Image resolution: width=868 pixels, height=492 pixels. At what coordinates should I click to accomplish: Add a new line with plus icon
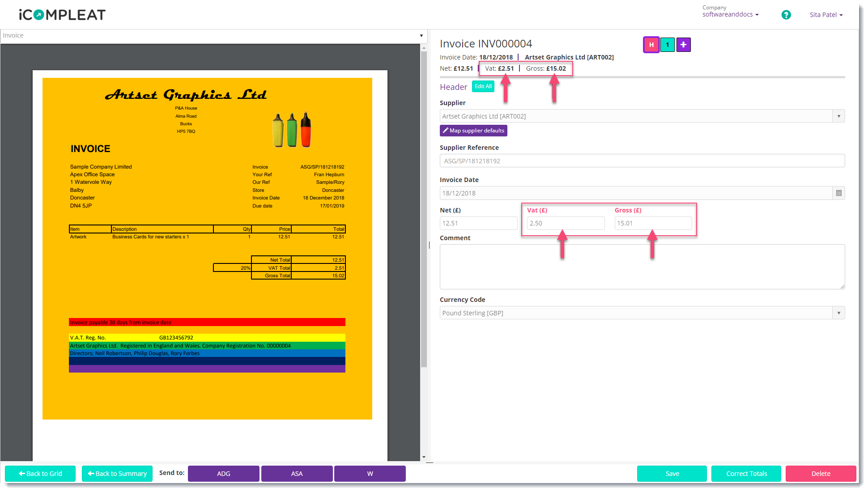tap(683, 45)
